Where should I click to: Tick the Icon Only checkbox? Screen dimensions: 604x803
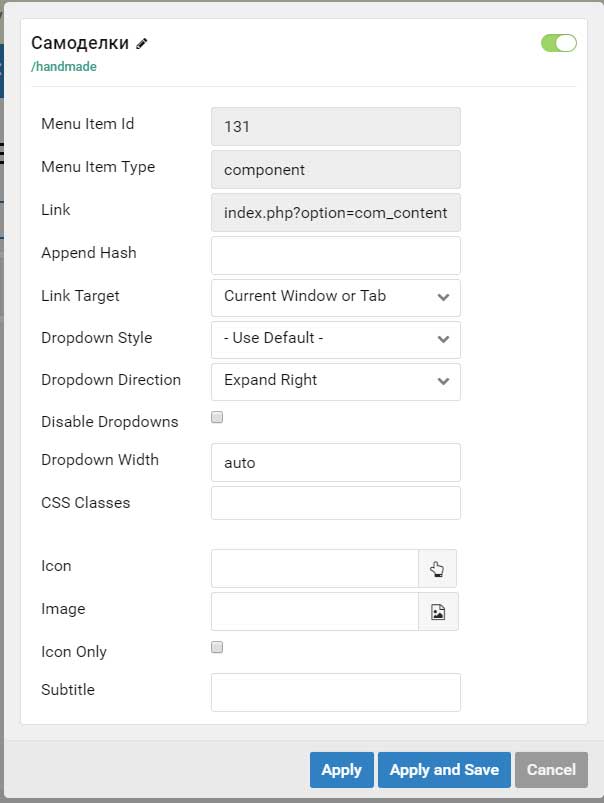[x=217, y=647]
